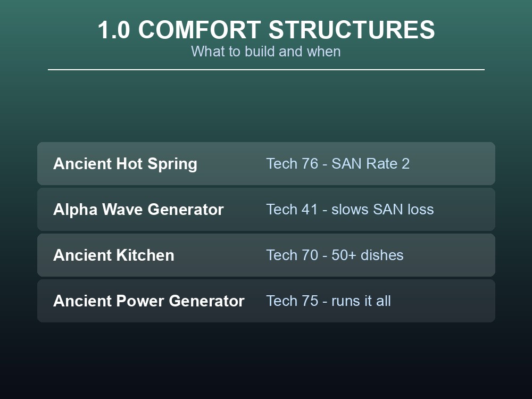Select the SAN Rate 2 description
532x399 pixels.
coord(370,164)
